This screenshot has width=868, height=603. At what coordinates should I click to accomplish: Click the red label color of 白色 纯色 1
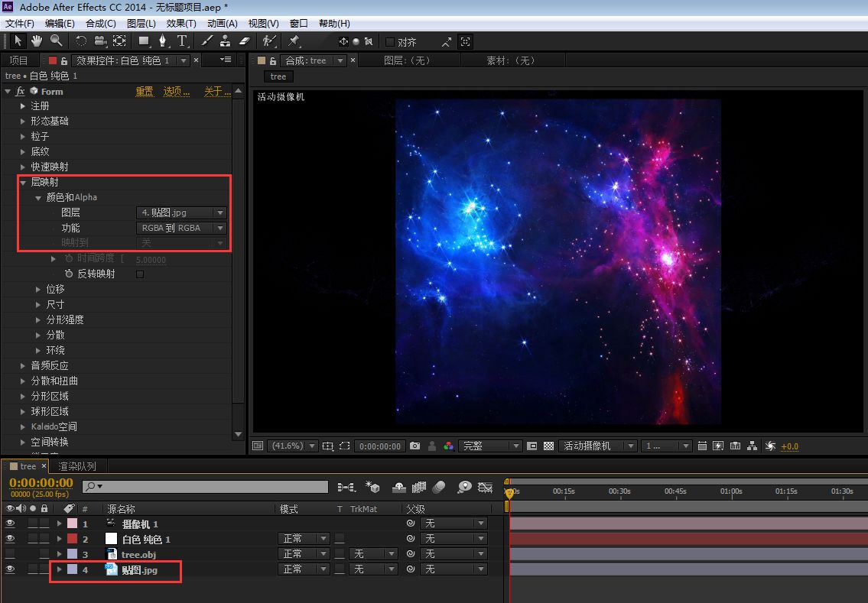click(x=72, y=539)
